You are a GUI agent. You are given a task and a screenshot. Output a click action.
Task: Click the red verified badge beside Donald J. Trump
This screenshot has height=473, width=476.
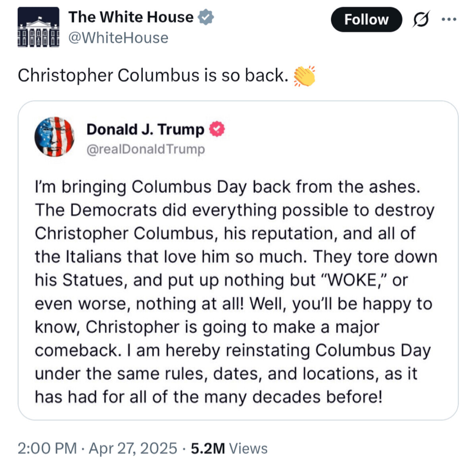click(217, 129)
